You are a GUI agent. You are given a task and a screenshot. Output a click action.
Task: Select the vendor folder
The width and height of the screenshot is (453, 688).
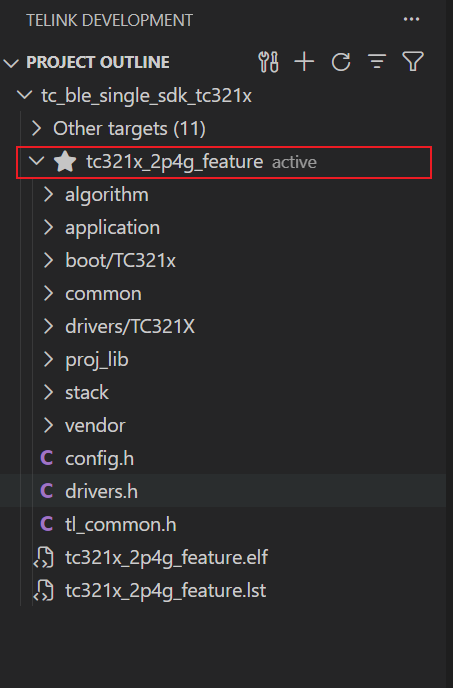[95, 426]
